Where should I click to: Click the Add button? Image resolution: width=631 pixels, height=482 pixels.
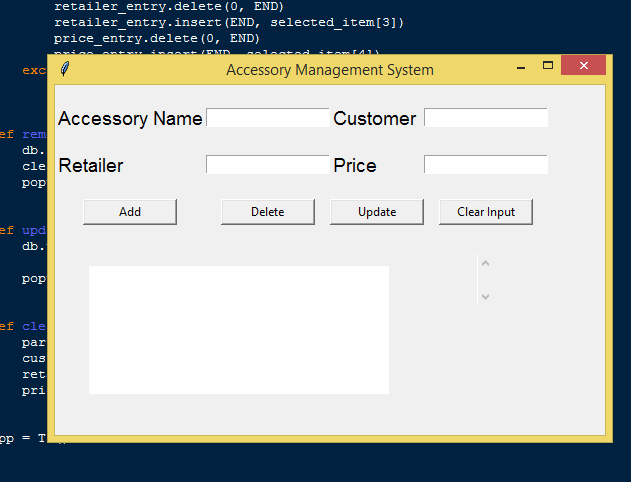[x=130, y=212]
